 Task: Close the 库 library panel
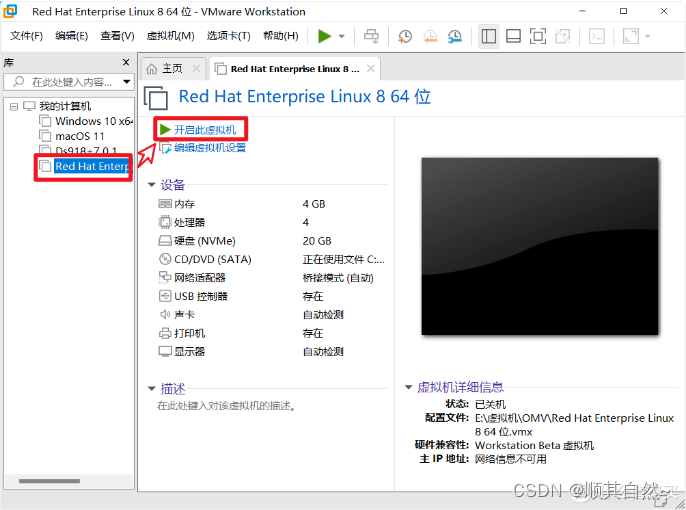click(x=126, y=62)
